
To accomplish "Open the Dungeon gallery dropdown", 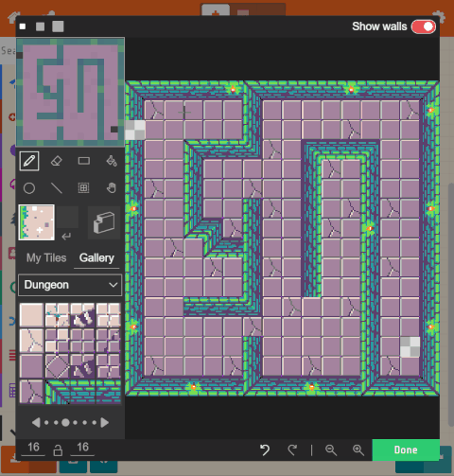I will point(70,285).
